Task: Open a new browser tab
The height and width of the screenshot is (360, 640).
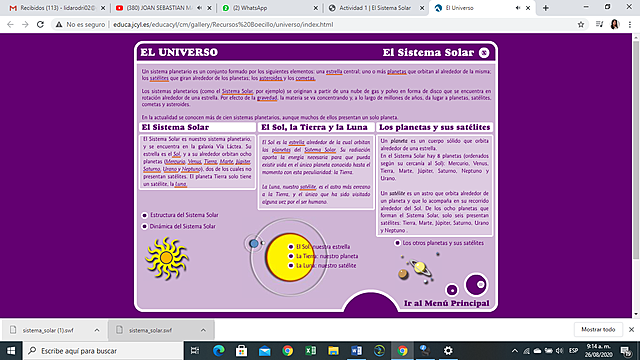Action: point(546,8)
